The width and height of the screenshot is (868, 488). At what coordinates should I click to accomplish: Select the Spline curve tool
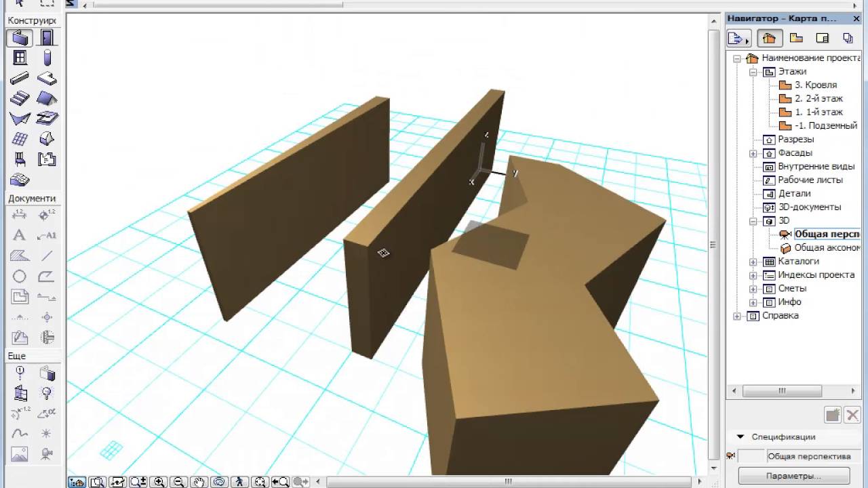click(x=20, y=433)
